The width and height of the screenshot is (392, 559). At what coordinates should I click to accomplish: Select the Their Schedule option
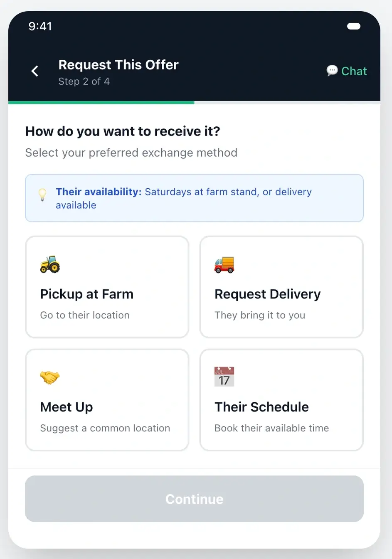[x=281, y=400]
